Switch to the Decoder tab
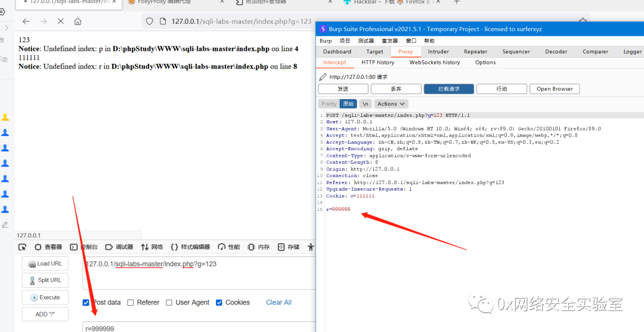Viewport: 644px width, 332px height. (x=556, y=52)
